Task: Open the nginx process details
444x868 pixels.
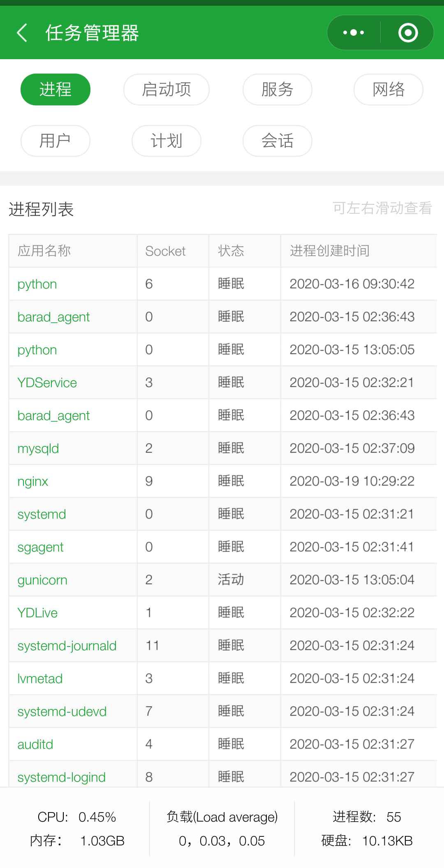Action: [x=32, y=481]
